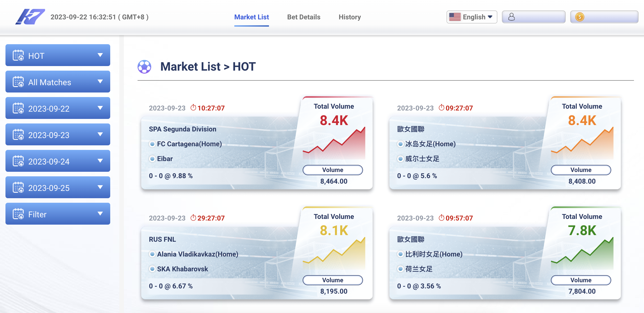Expand the sidebar 2023-09-23 dropdown arrow
Image resolution: width=644 pixels, height=313 pixels.
tap(100, 134)
